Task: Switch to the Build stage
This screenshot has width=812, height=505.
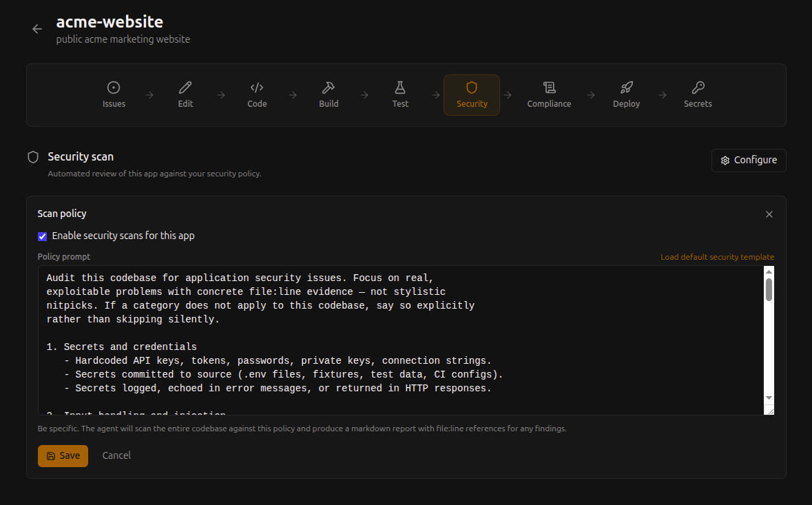Action: pos(329,95)
